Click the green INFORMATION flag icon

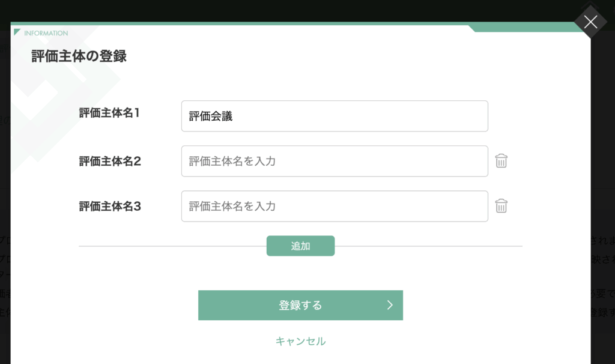coord(17,32)
